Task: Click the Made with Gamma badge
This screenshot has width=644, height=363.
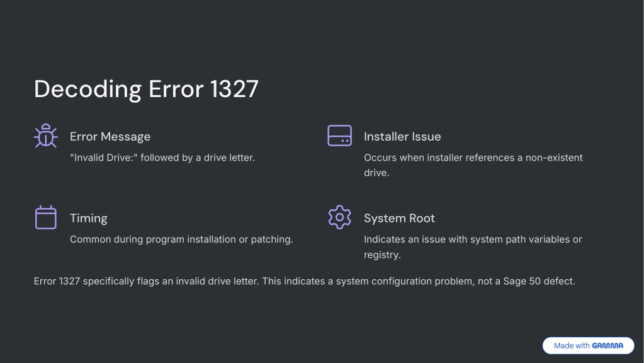Action: tap(588, 346)
